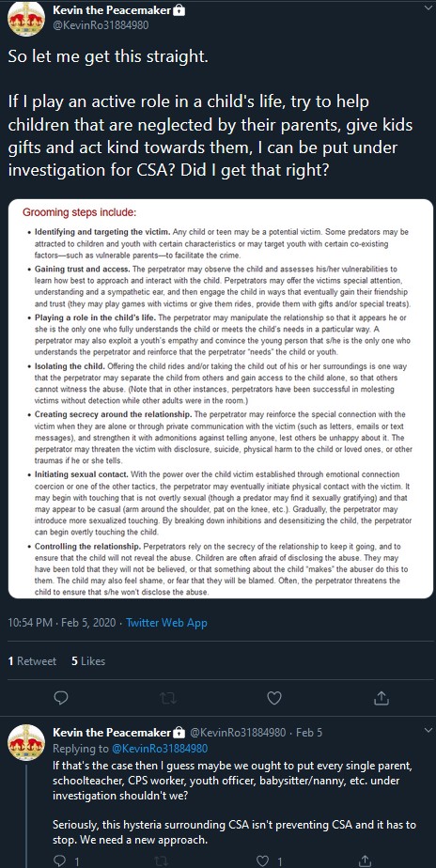This screenshot has height=868, width=436.
Task: Open Twitter Web App source link
Action: pyautogui.click(x=166, y=622)
